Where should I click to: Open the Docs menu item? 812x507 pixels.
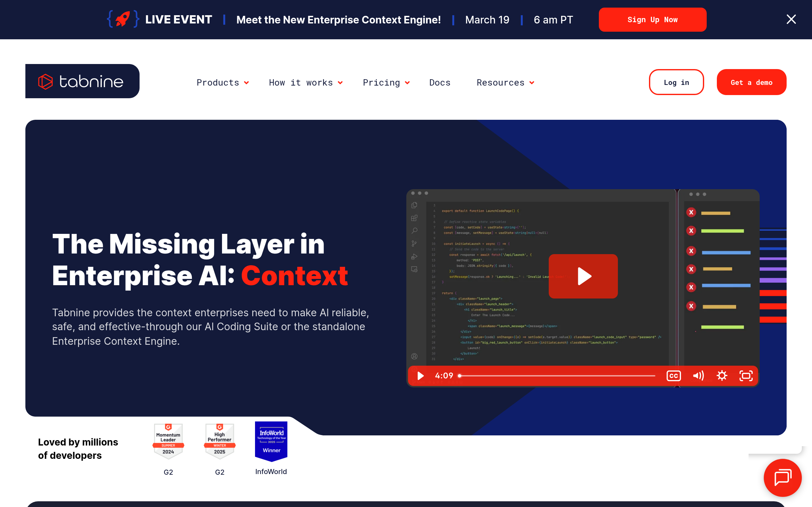[x=440, y=82]
